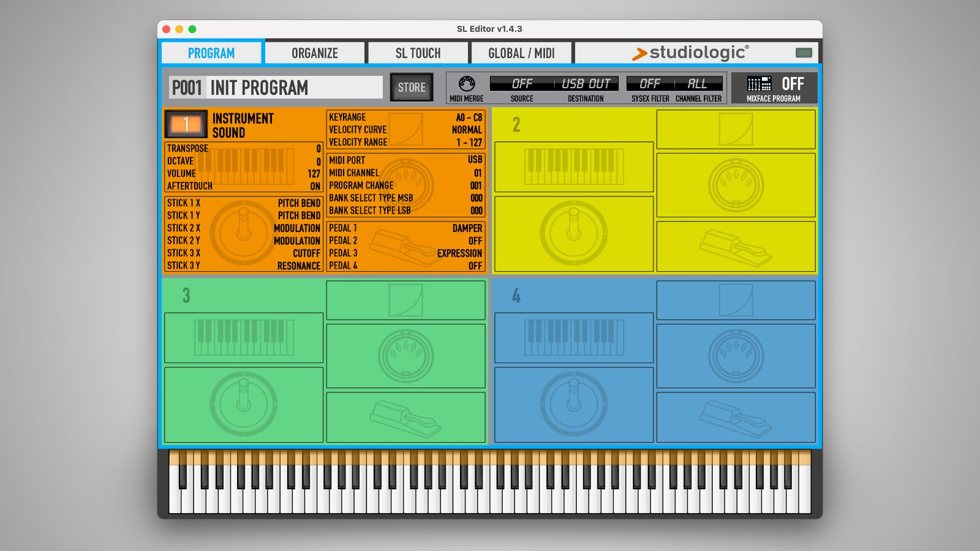Enable the MIXFACE PROGRAM setting
This screenshot has height=551, width=980.
pyautogui.click(x=792, y=85)
